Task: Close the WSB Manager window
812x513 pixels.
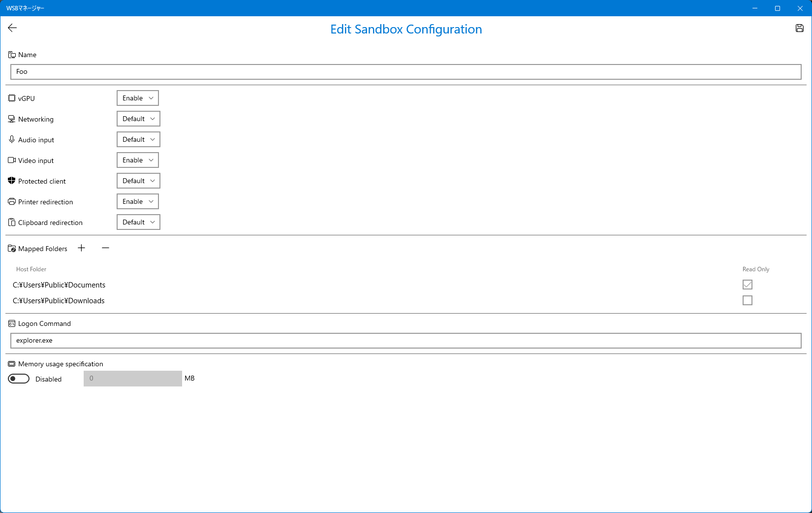Action: [x=800, y=8]
